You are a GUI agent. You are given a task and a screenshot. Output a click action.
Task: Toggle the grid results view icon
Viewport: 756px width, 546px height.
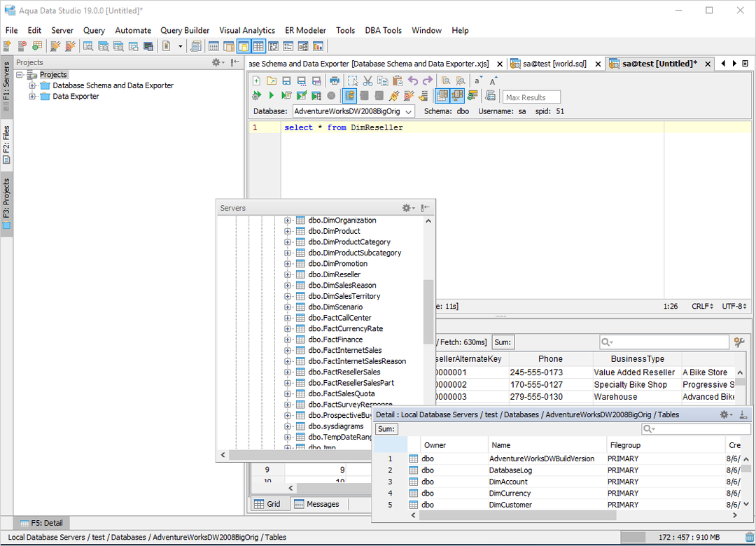(x=442, y=96)
